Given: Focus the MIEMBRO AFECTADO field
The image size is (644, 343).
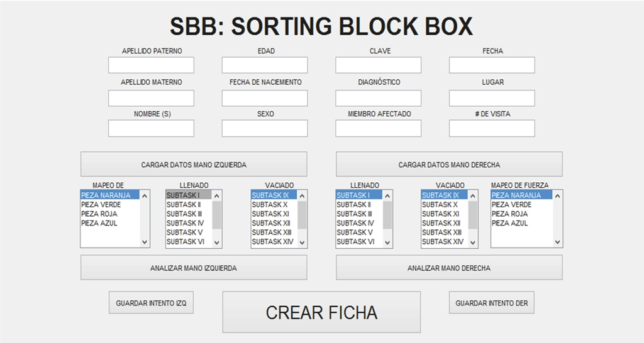Looking at the screenshot, I should [378, 128].
